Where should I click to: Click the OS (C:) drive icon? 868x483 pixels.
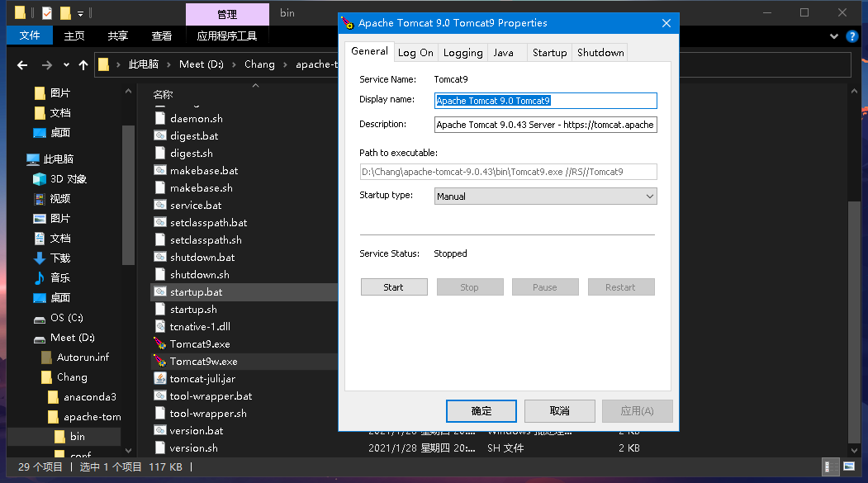click(40, 319)
